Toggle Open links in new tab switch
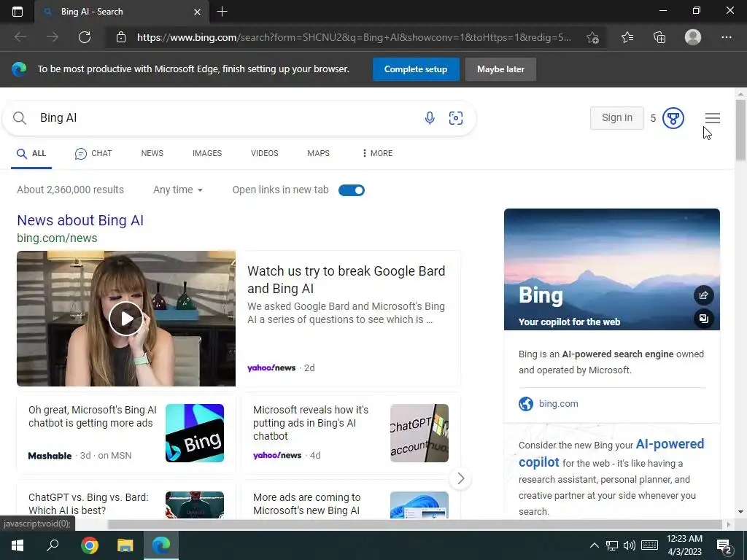Screen dimensions: 747x560 point(352,190)
